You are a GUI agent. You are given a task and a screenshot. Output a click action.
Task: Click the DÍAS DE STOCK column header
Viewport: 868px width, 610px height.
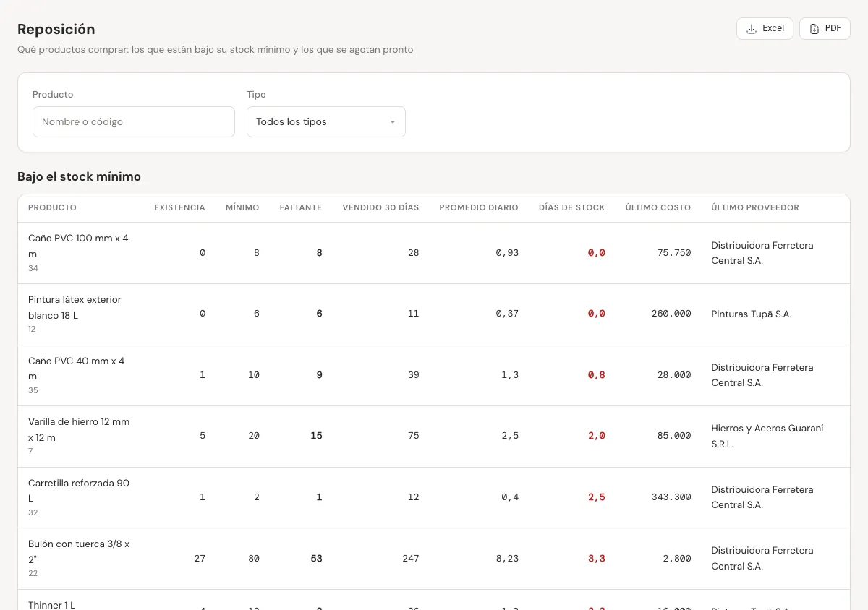point(572,207)
